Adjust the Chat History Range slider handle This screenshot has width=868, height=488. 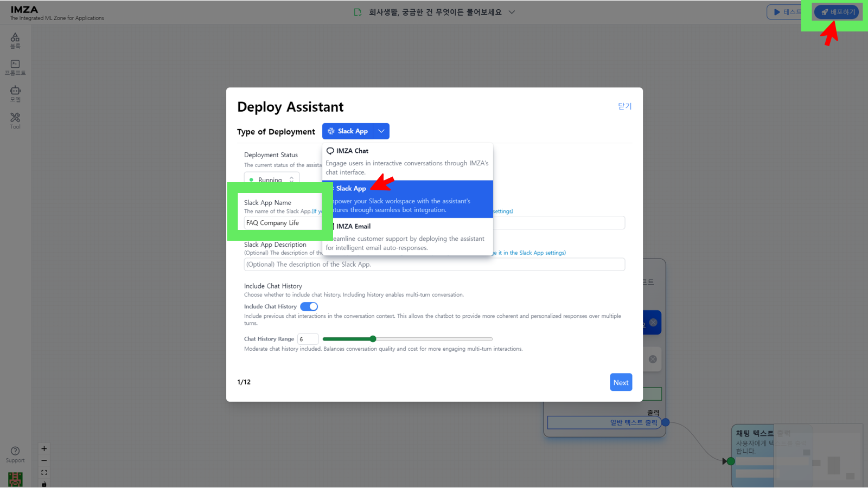pos(373,339)
